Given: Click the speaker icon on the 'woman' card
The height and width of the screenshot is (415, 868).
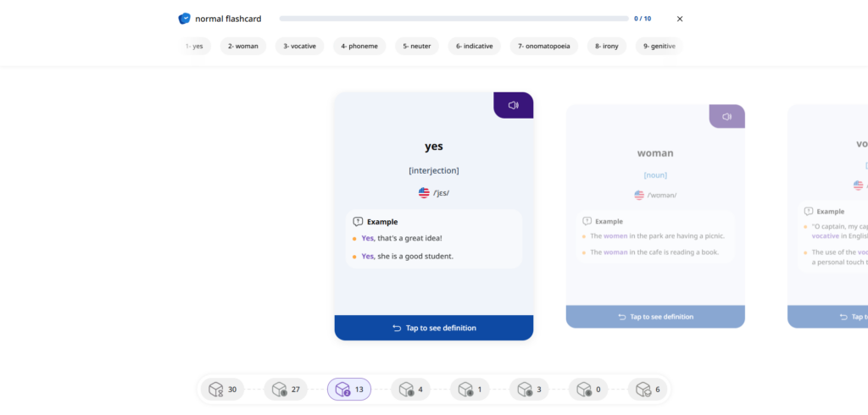Looking at the screenshot, I should pos(726,117).
